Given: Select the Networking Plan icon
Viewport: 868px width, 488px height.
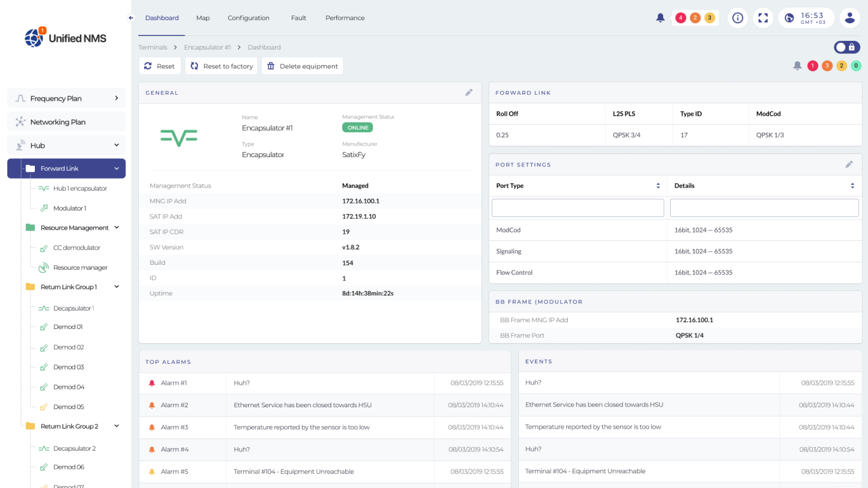Looking at the screenshot, I should (19, 122).
